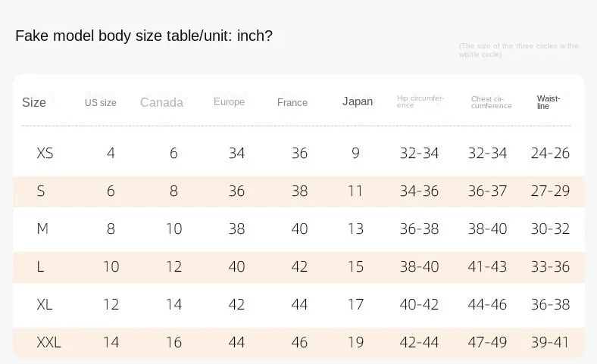Select the "Europe" column header

(x=229, y=102)
